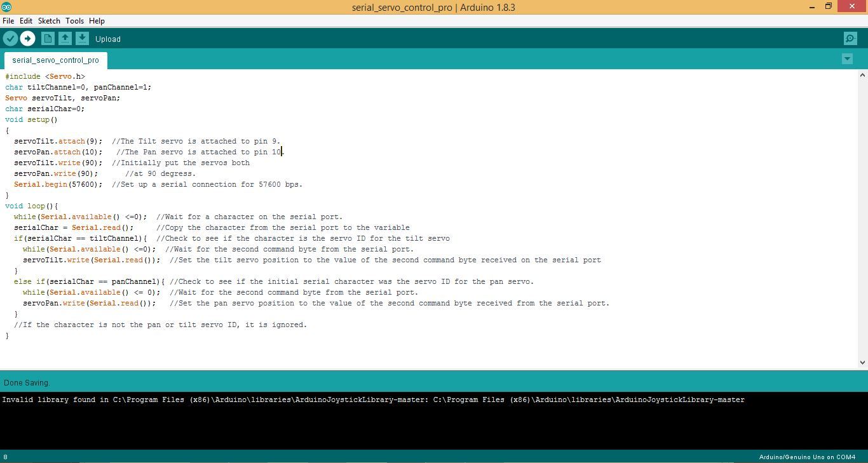The image size is (868, 463).
Task: Click the 'char serialChar=0;' line
Action: 44,109
